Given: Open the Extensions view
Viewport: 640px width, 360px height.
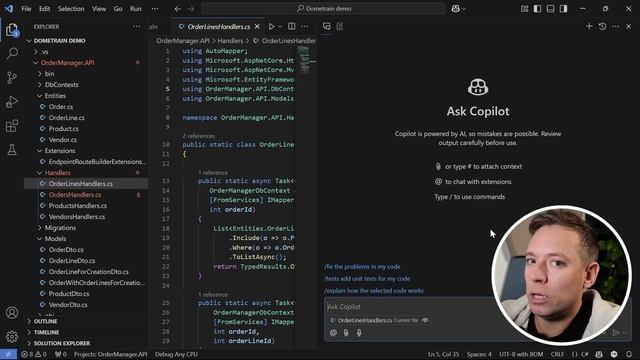Looking at the screenshot, I should [x=12, y=126].
